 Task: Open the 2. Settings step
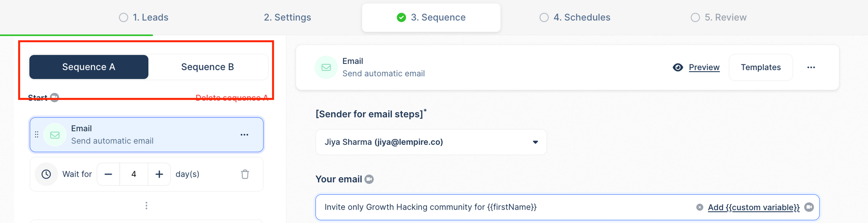tap(287, 17)
